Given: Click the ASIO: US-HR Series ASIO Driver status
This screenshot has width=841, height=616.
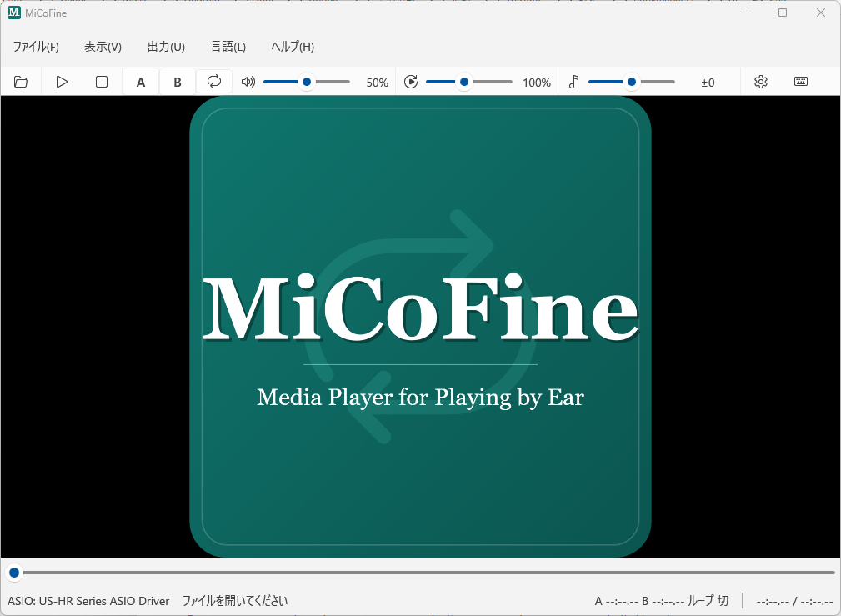Looking at the screenshot, I should [x=88, y=601].
